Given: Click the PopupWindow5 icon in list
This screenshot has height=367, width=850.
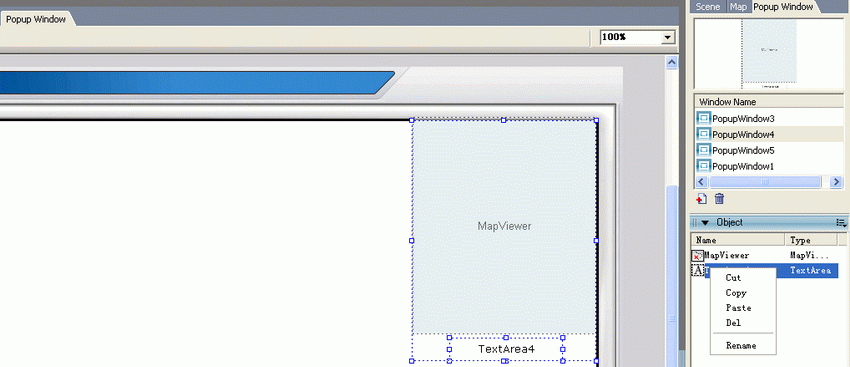Looking at the screenshot, I should (x=703, y=150).
